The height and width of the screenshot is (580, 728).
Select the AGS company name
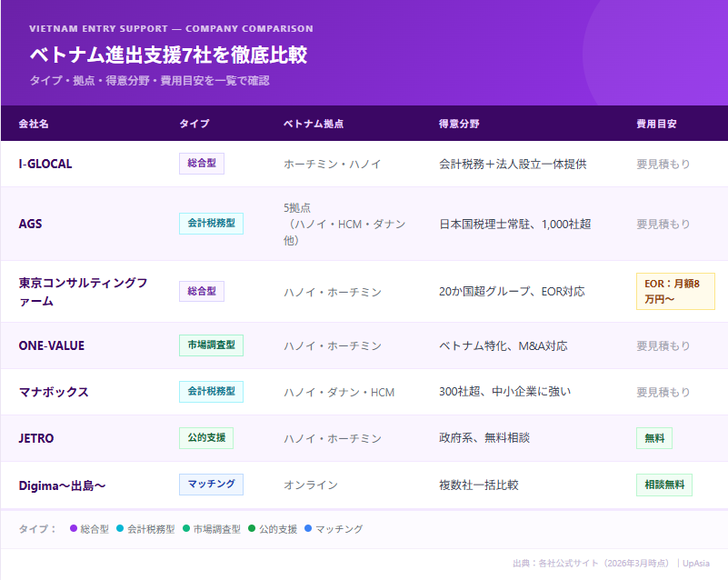point(30,224)
